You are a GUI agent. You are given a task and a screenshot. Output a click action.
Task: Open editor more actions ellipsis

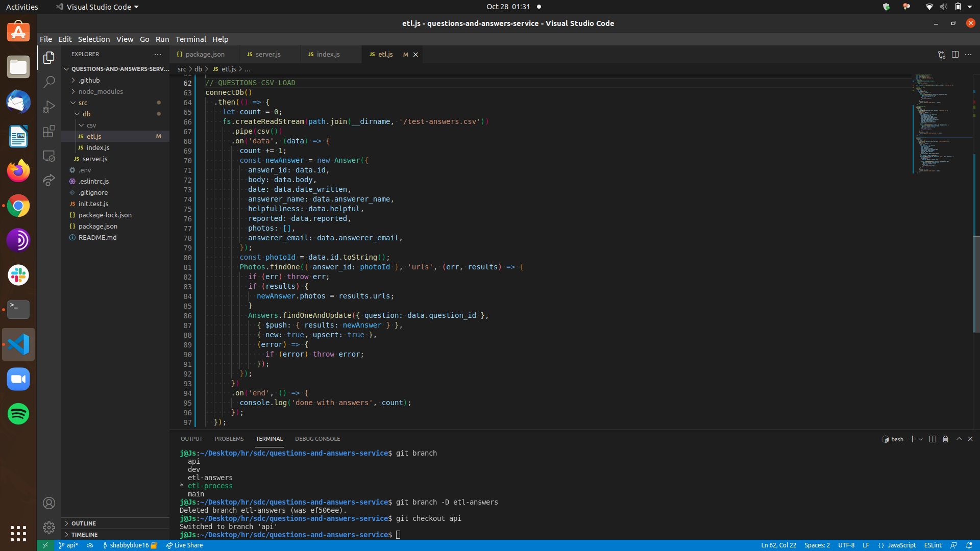click(968, 55)
